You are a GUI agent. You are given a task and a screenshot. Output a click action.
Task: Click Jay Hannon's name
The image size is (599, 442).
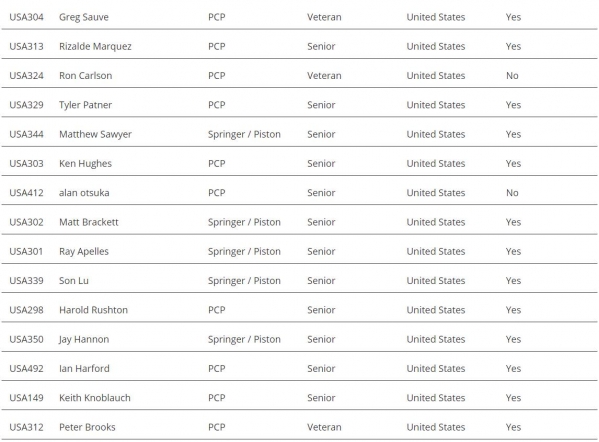[x=84, y=339]
